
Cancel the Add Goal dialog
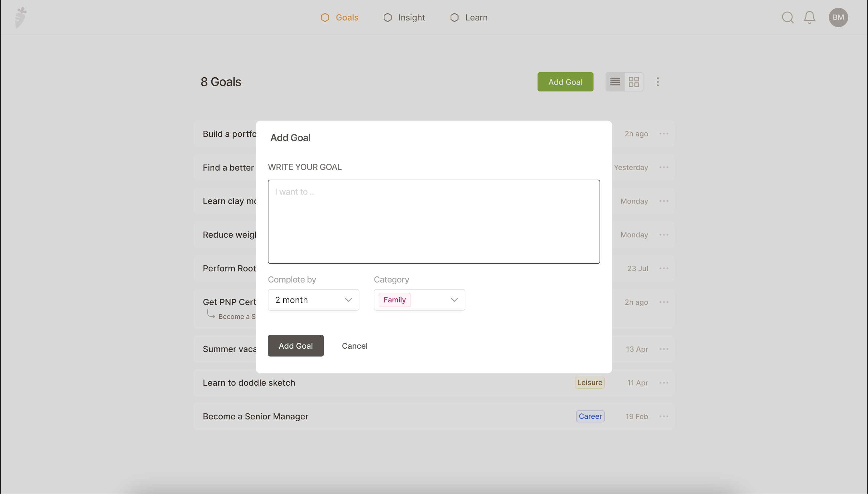[x=354, y=346]
